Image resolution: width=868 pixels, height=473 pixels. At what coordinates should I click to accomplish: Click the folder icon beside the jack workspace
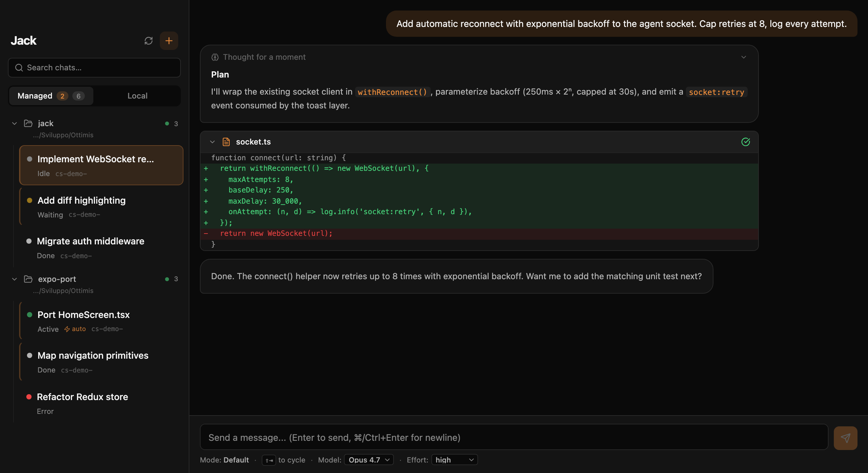point(28,123)
